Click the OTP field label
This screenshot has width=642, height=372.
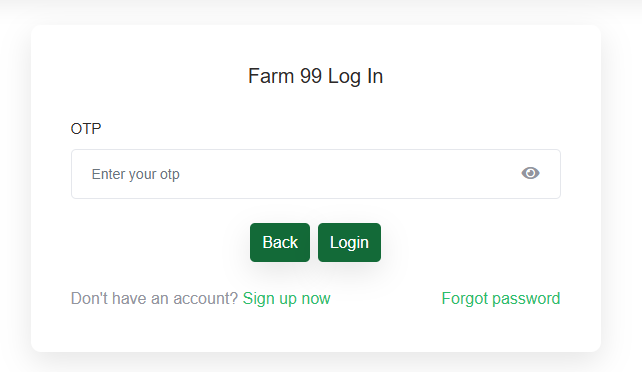coord(86,129)
